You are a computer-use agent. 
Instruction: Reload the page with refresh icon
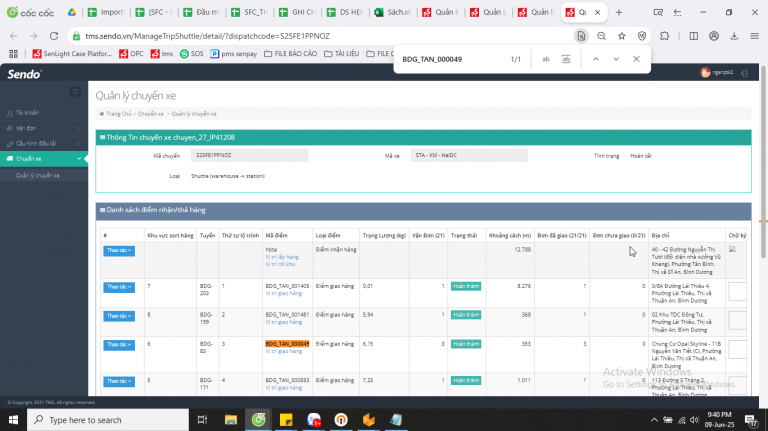click(54, 36)
